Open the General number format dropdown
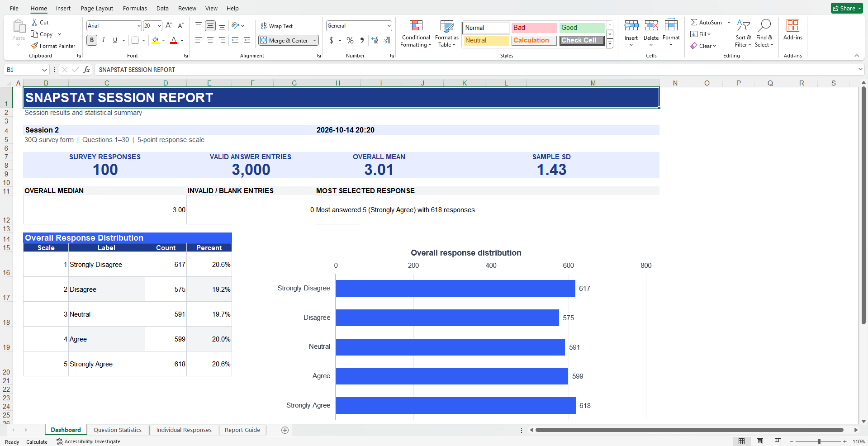The width and height of the screenshot is (868, 446). [x=389, y=26]
